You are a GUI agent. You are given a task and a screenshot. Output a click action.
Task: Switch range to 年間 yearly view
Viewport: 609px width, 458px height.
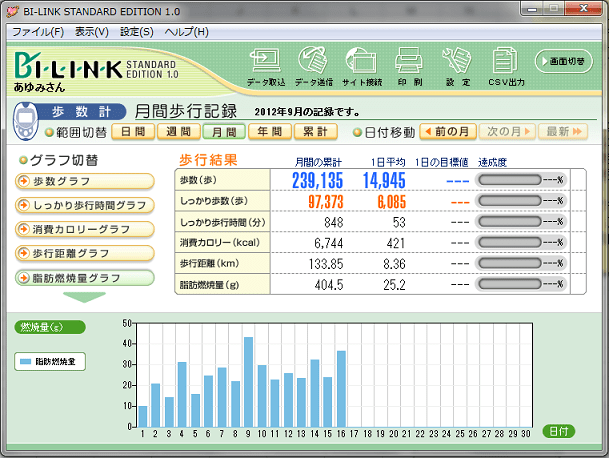click(270, 132)
